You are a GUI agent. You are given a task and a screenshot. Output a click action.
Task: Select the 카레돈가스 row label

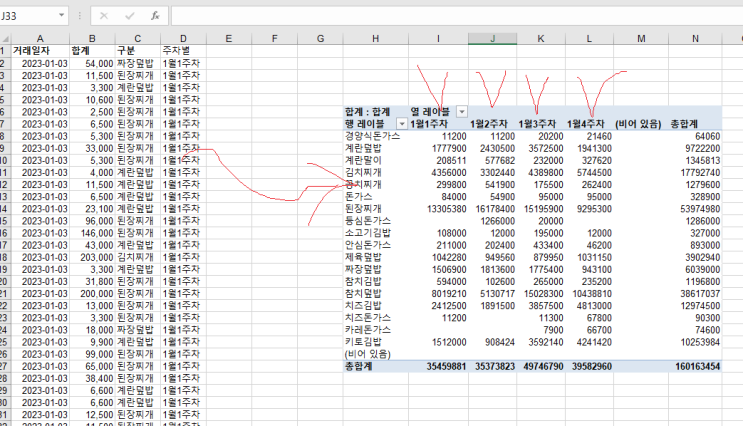click(x=368, y=330)
